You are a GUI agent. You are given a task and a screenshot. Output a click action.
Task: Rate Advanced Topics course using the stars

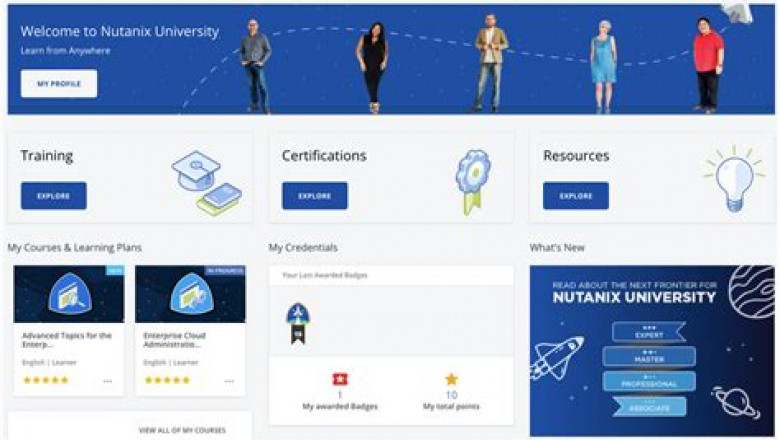point(46,380)
